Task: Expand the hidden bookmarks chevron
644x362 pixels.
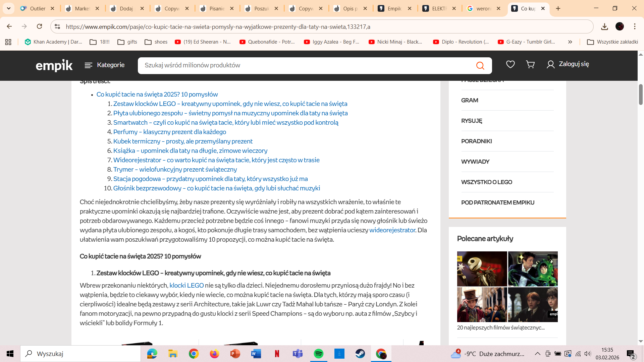Action: 570,42
